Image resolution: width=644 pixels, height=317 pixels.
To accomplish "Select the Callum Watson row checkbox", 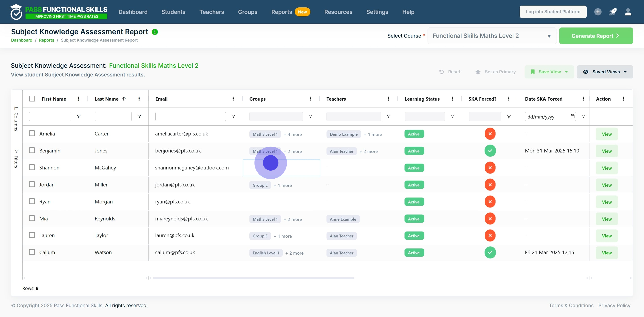I will (32, 252).
